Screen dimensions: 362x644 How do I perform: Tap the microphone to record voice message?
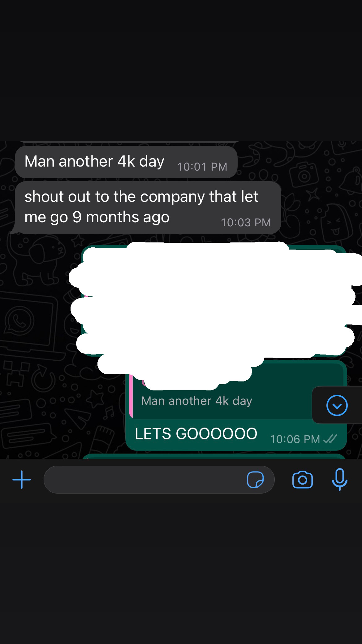click(339, 479)
